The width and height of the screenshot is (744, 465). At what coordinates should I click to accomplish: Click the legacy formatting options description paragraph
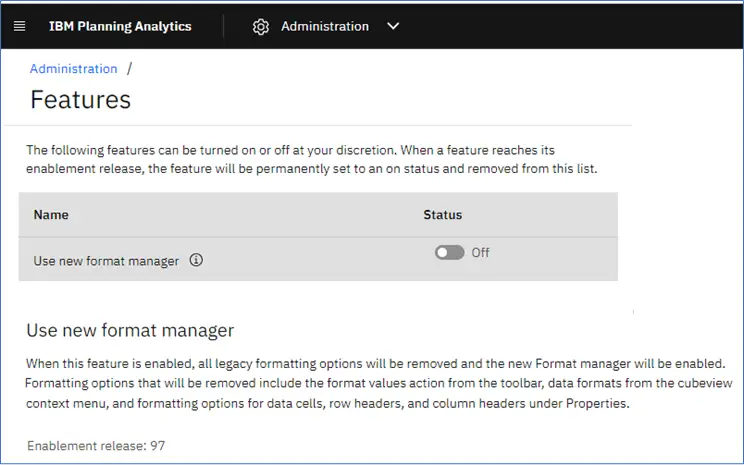379,383
